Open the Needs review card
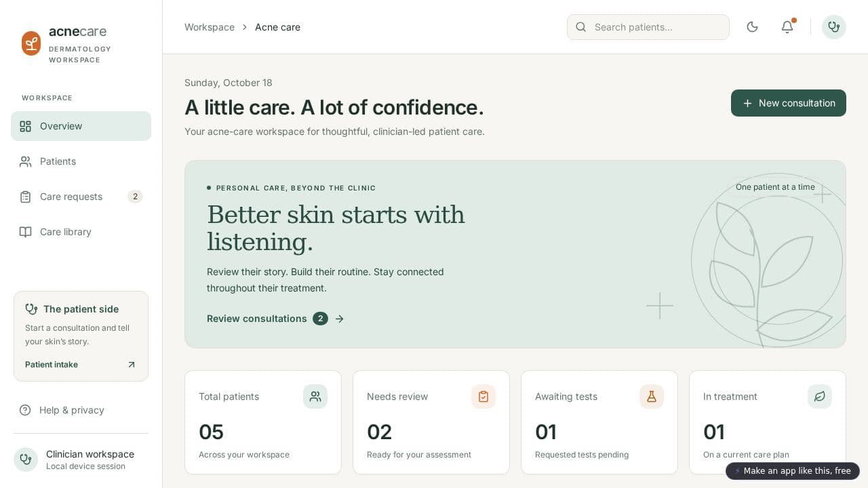Screen dimensions: 868x488 click(431, 422)
